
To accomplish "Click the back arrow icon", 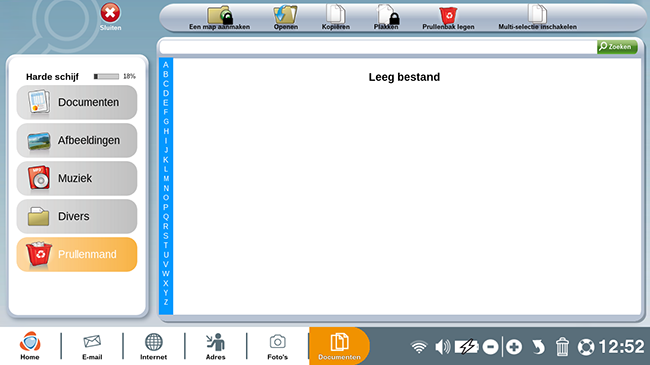I will 538,347.
